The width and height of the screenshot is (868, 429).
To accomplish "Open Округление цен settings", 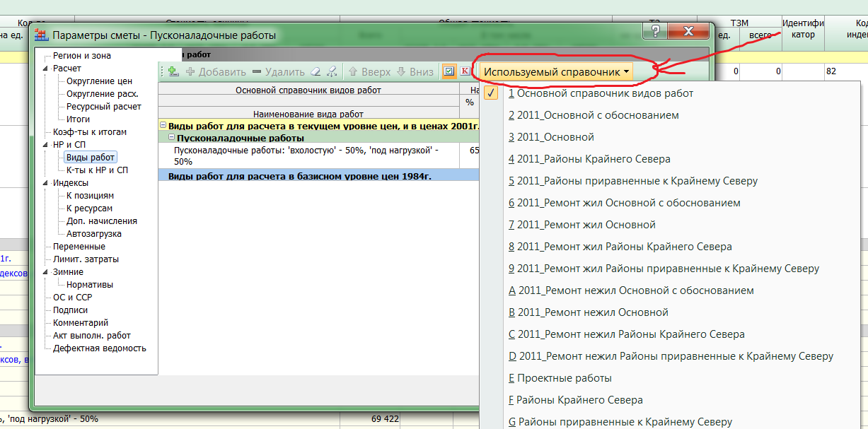I will 100,81.
